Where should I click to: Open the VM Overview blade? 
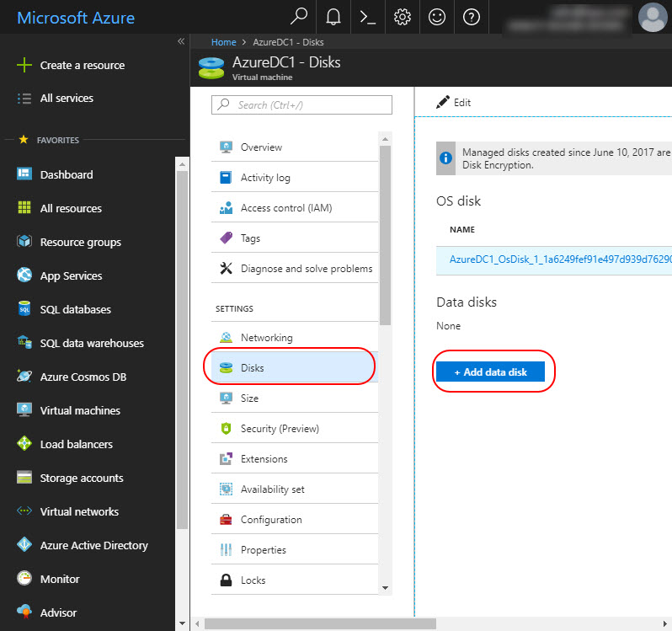tap(295, 147)
